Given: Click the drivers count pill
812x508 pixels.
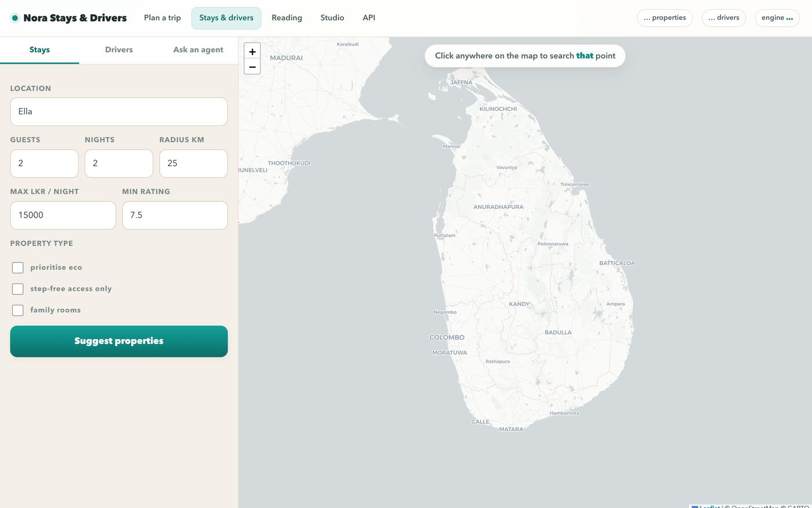Looking at the screenshot, I should (724, 18).
